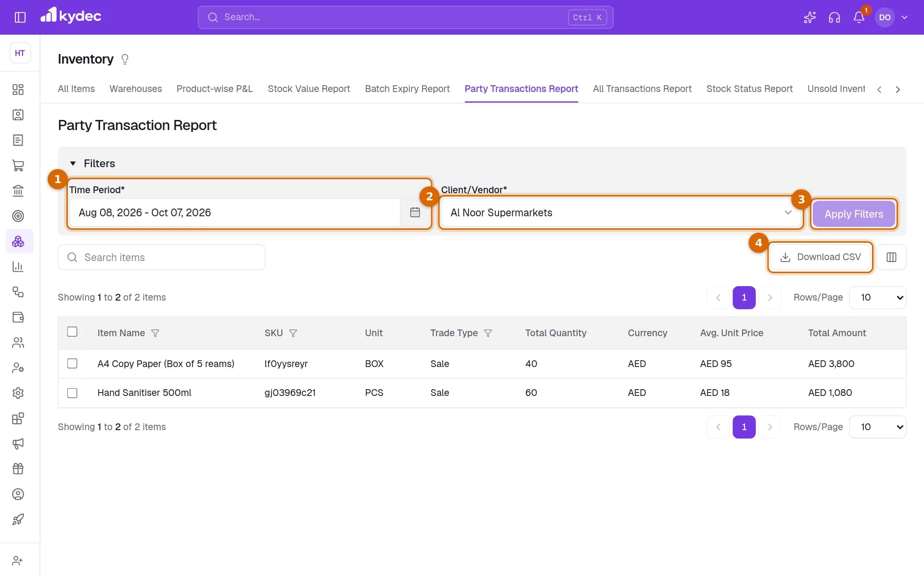The image size is (924, 578).
Task: Open the wallet sidebar icon
Action: click(x=18, y=317)
